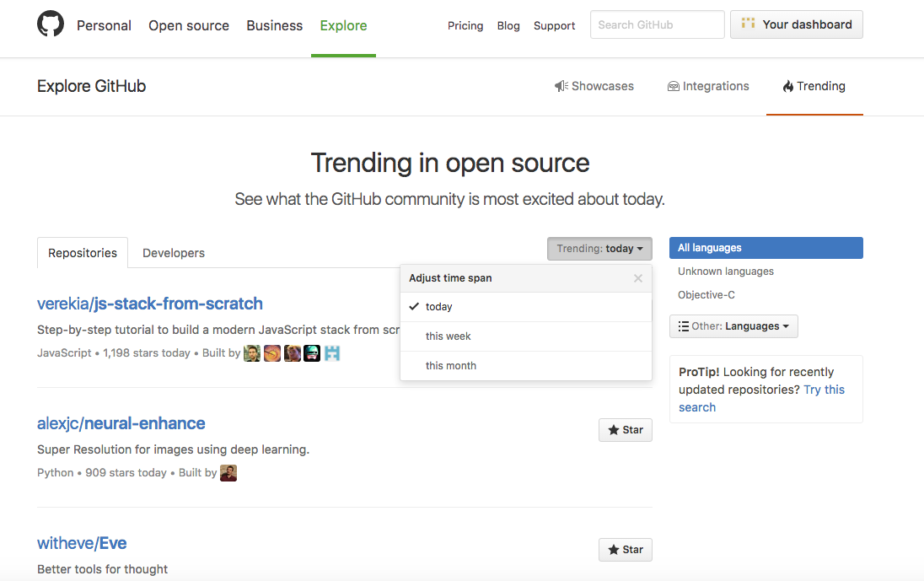Open third contributor avatar of js-stack-from-scratch
Viewport: 924px width, 581px height.
[292, 353]
